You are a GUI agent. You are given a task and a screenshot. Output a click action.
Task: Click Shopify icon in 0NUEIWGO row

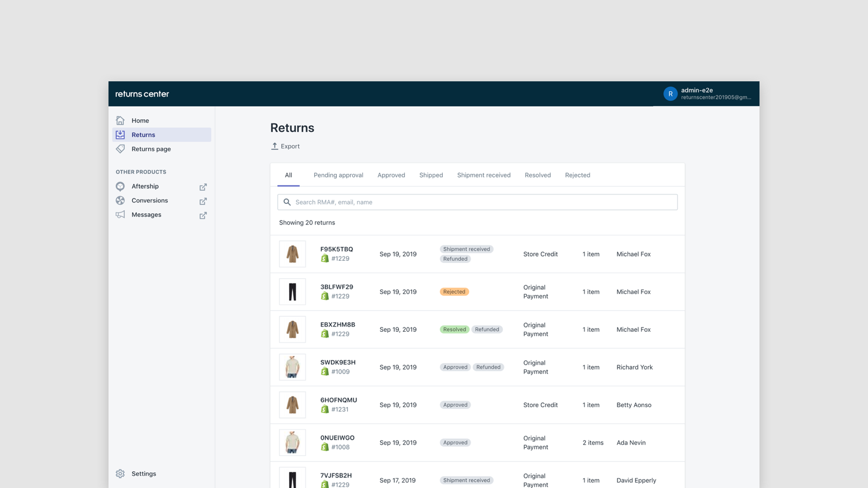pyautogui.click(x=324, y=447)
